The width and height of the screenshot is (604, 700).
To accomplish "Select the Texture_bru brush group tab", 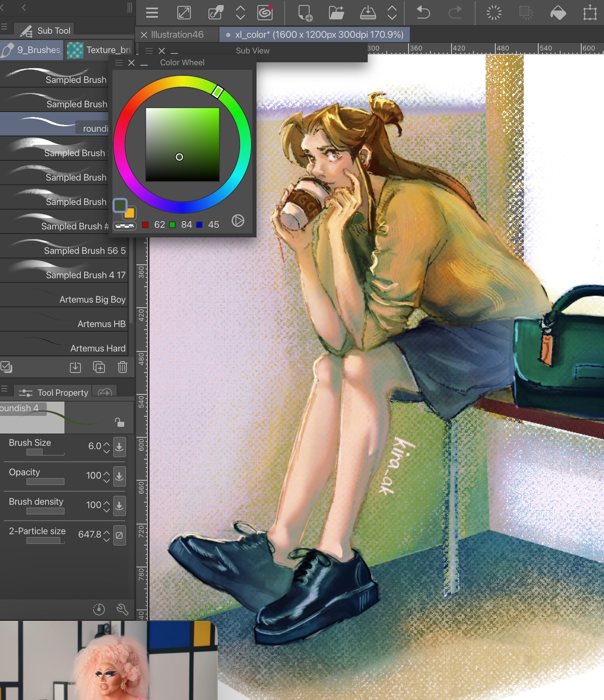I will 100,50.
